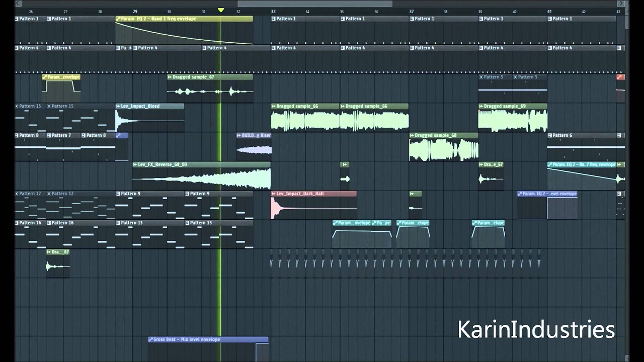This screenshot has width=644, height=362.
Task: Click the Pattern 6 clip icon
Action: 550,136
